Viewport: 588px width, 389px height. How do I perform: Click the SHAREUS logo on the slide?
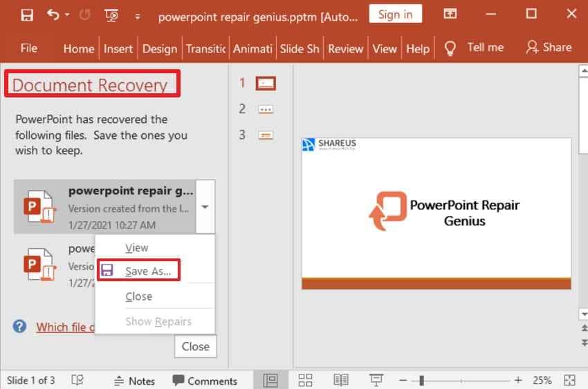pos(329,144)
